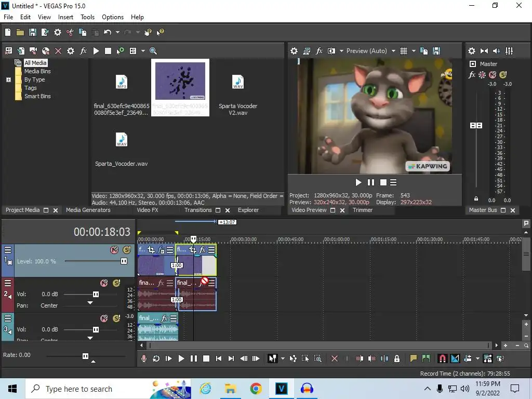The image size is (532, 399).
Task: Play timeline from transport bar
Action: click(181, 358)
